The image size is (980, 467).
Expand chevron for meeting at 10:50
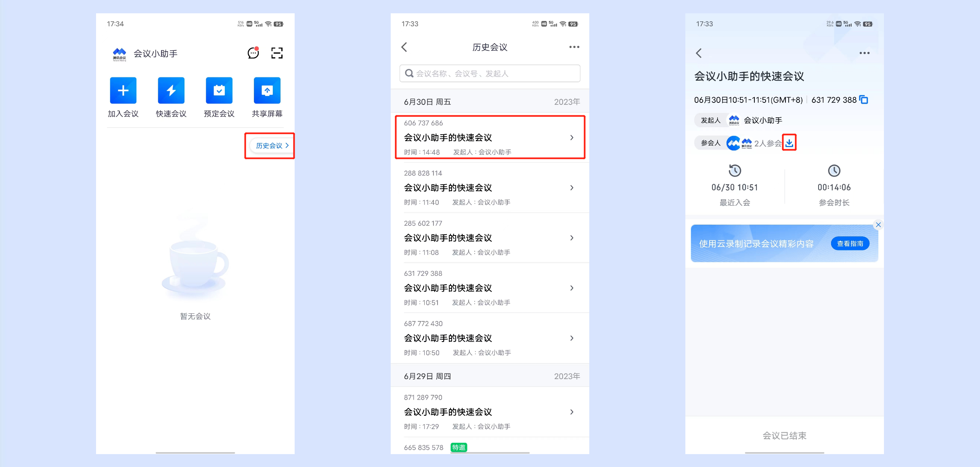(x=572, y=338)
